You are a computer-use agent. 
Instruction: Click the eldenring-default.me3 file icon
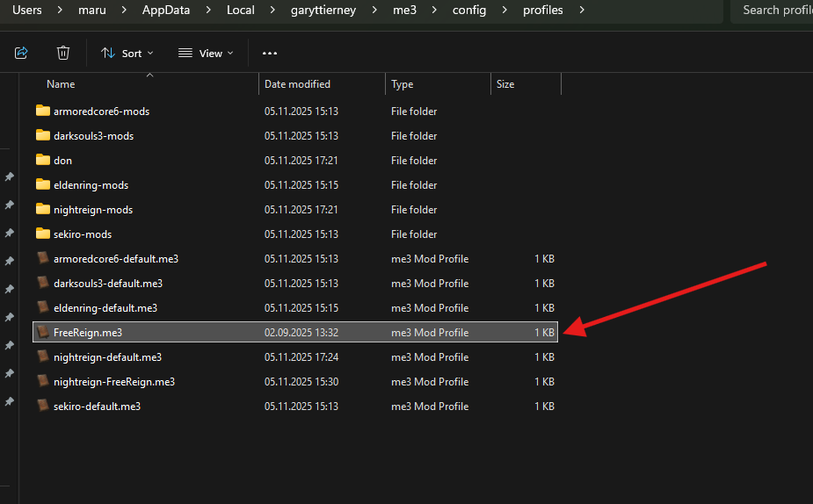43,308
